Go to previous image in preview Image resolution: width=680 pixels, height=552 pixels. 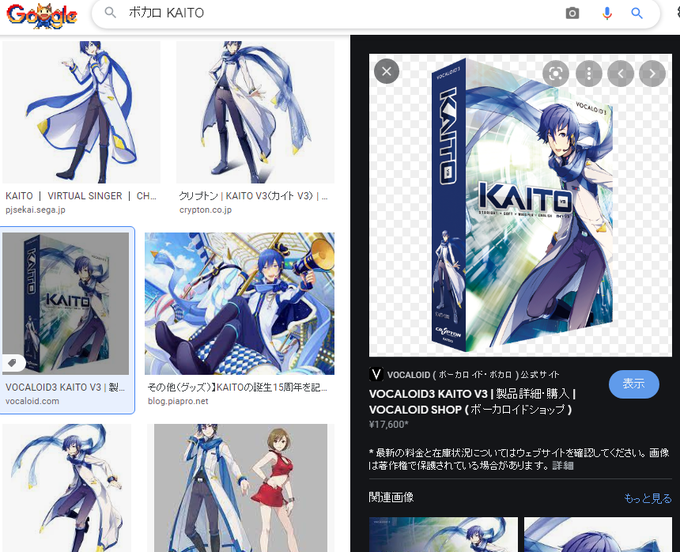[620, 73]
